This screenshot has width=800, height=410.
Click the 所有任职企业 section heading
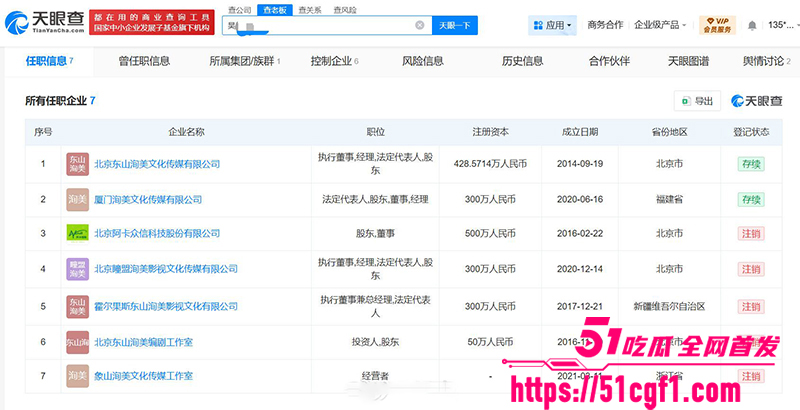pyautogui.click(x=60, y=100)
